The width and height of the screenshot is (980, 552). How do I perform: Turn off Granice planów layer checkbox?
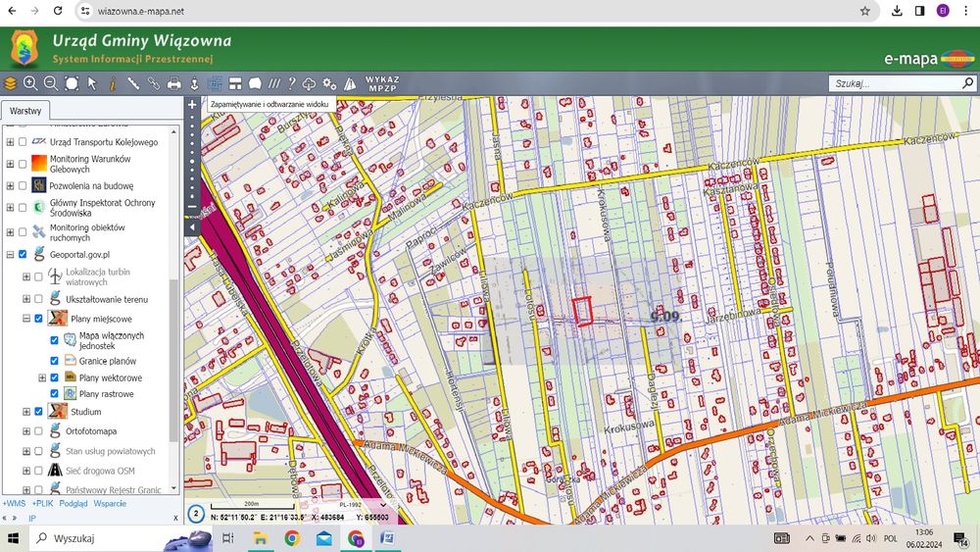pos(55,361)
